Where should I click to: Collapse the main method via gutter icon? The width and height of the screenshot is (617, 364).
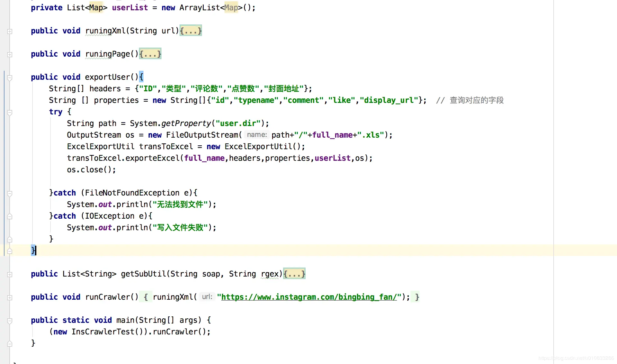point(10,321)
